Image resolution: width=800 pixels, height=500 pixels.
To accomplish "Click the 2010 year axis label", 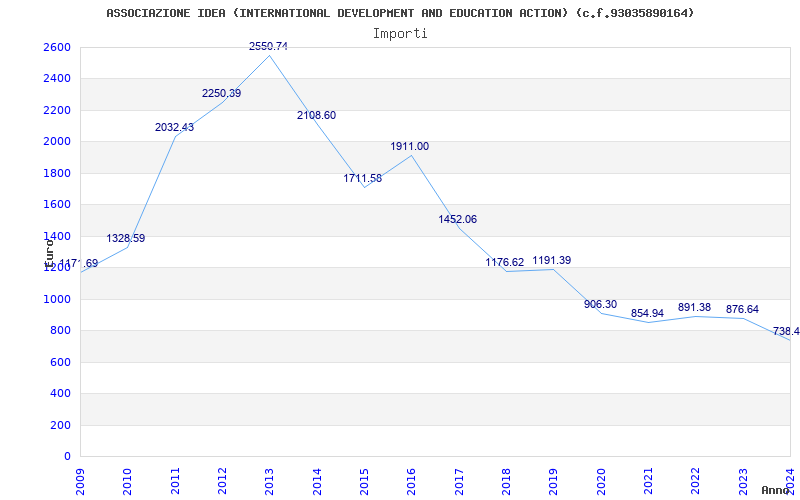I will (x=128, y=482).
